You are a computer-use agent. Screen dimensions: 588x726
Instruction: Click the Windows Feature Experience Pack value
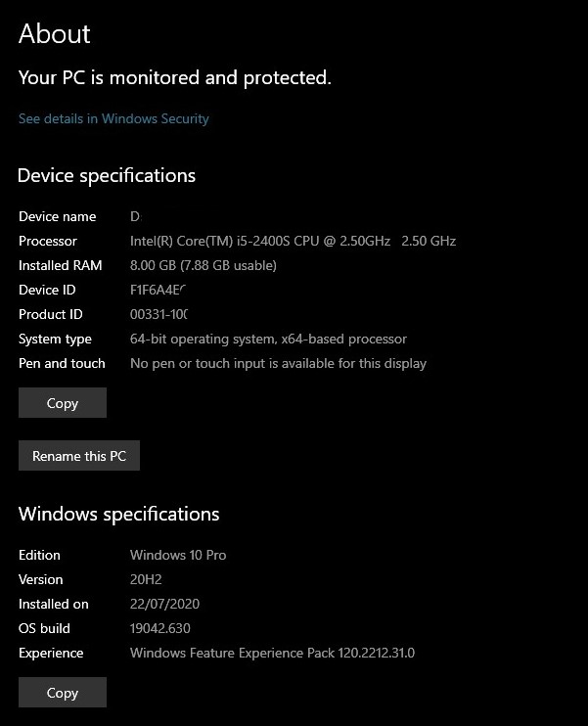(272, 653)
